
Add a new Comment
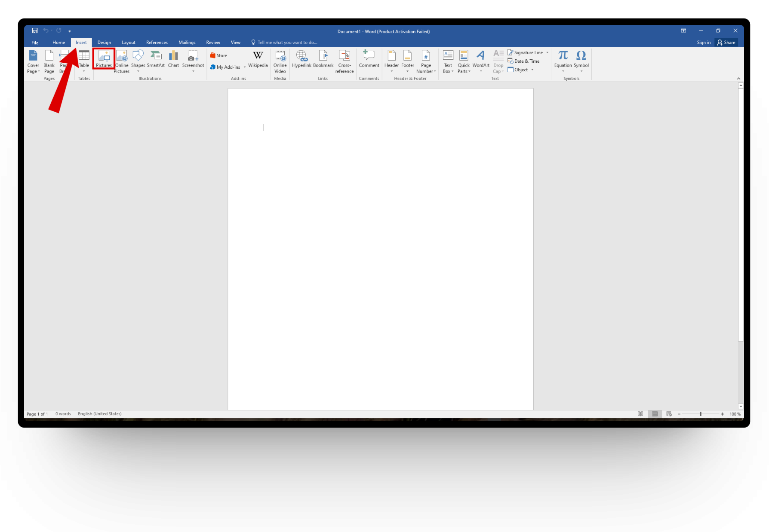point(369,59)
